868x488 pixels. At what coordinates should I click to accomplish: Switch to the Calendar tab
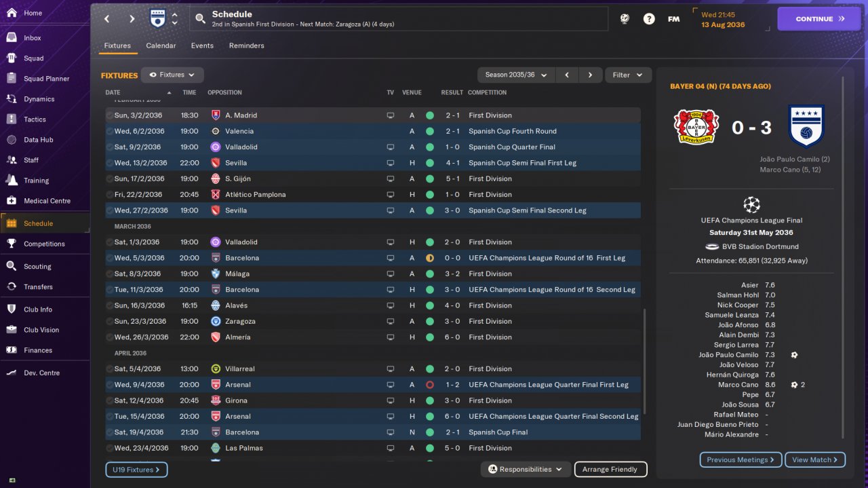pos(161,45)
